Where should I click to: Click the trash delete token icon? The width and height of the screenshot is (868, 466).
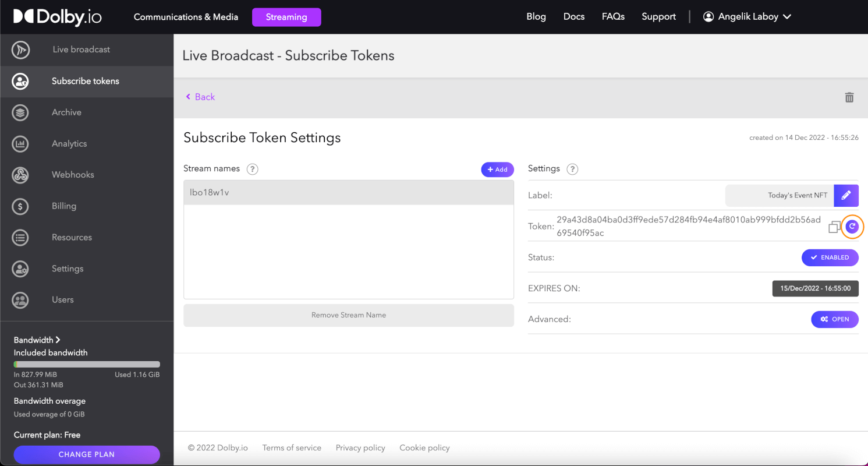(849, 97)
